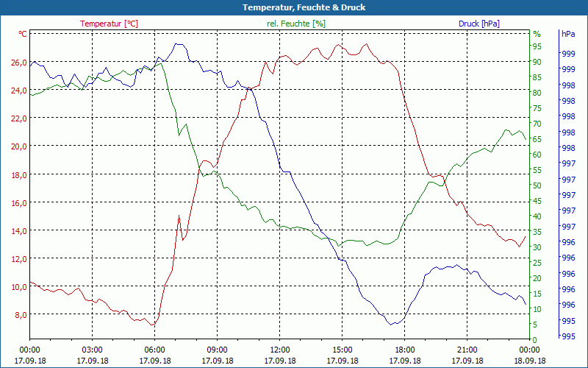Click green humidity axis value "5"
The width and height of the screenshot is (588, 368).
tap(535, 325)
